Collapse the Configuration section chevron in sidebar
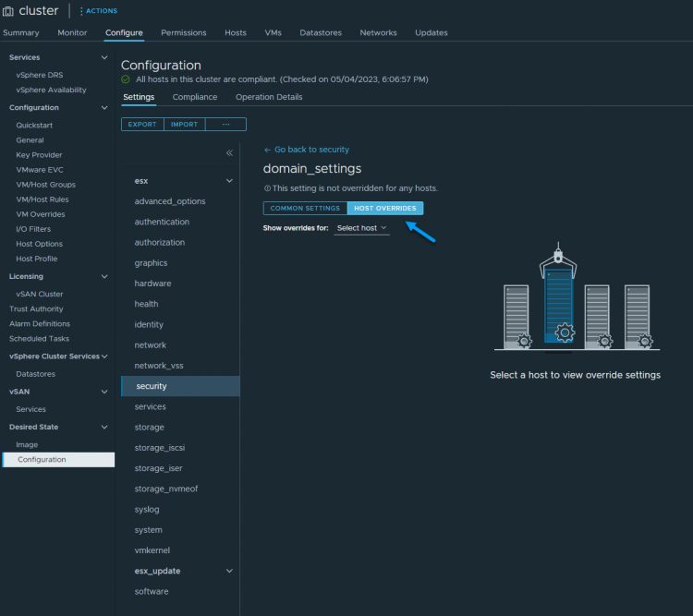693x616 pixels. click(104, 108)
